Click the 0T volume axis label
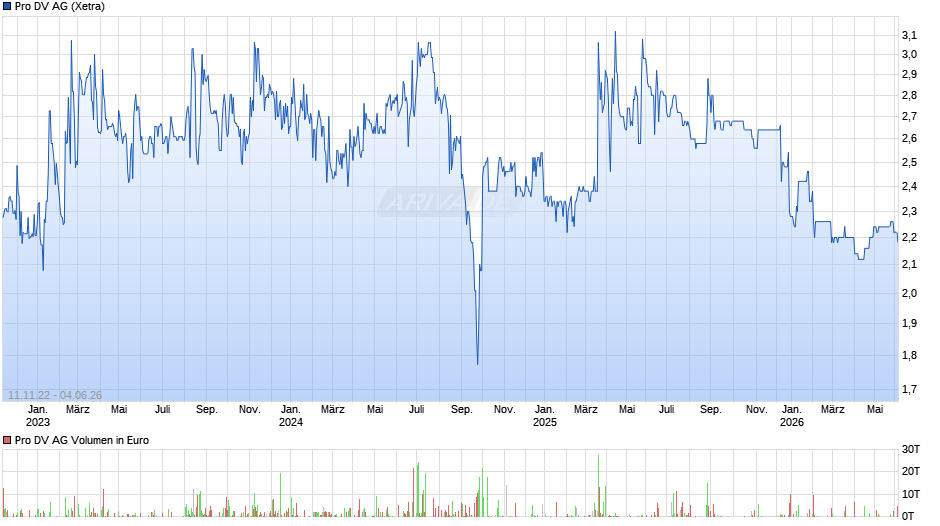 tap(908, 516)
